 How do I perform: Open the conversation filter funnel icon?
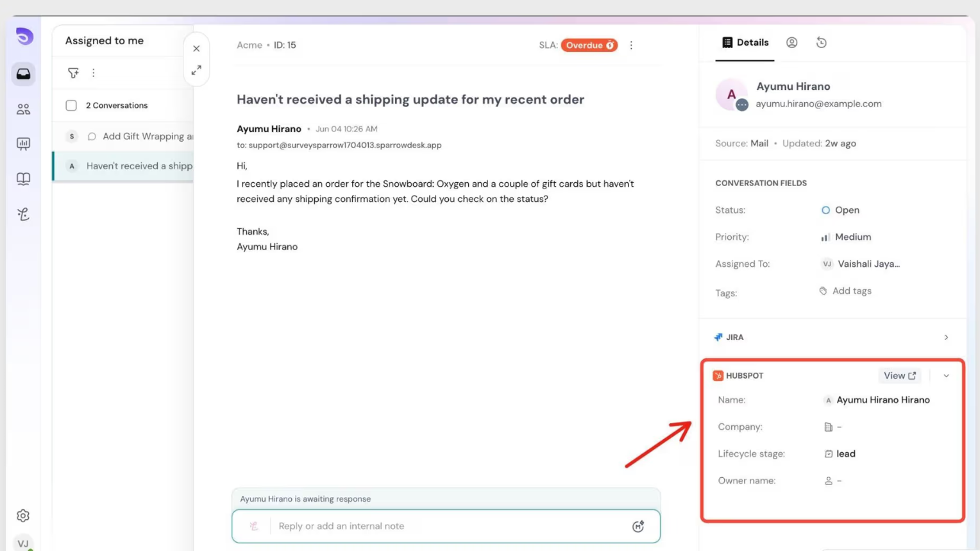[73, 73]
